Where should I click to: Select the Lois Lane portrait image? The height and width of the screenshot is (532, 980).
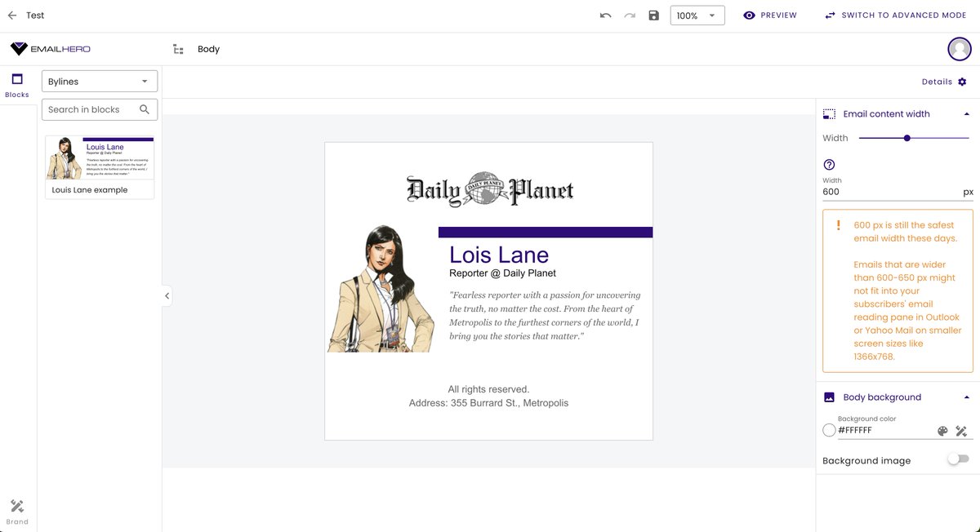coord(381,289)
